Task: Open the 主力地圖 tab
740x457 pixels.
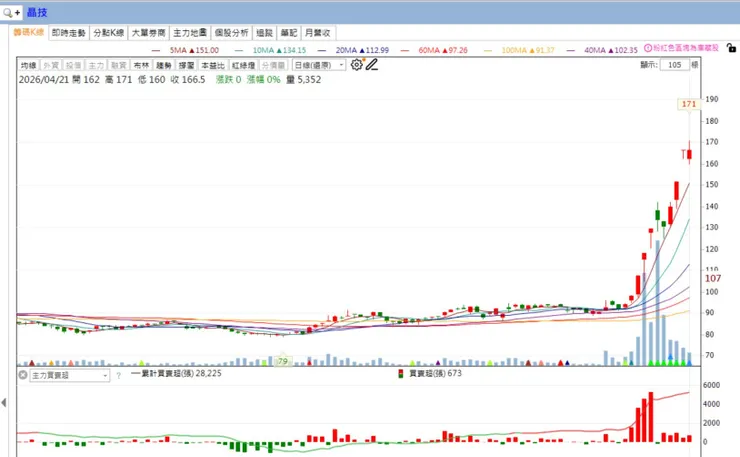Action: [190, 33]
